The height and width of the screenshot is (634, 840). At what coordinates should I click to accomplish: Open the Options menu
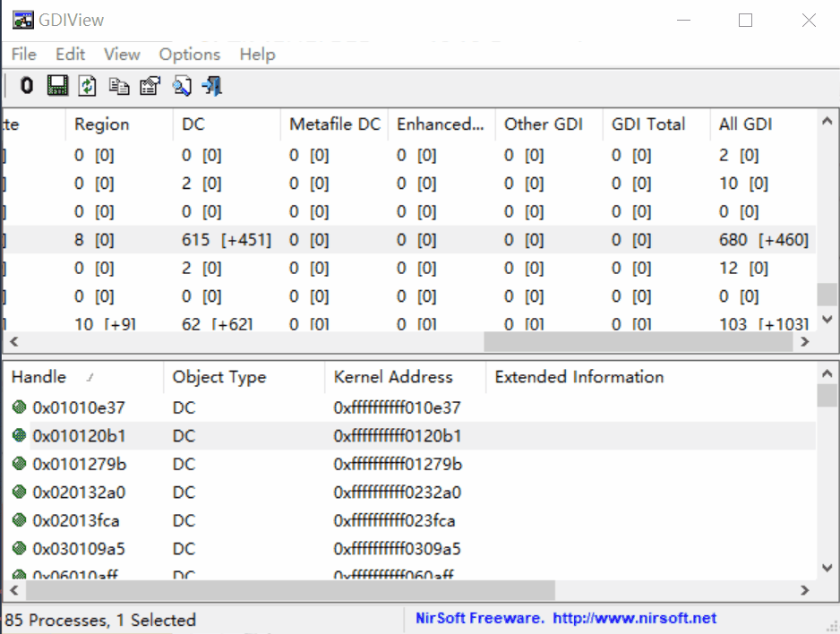[x=189, y=54]
